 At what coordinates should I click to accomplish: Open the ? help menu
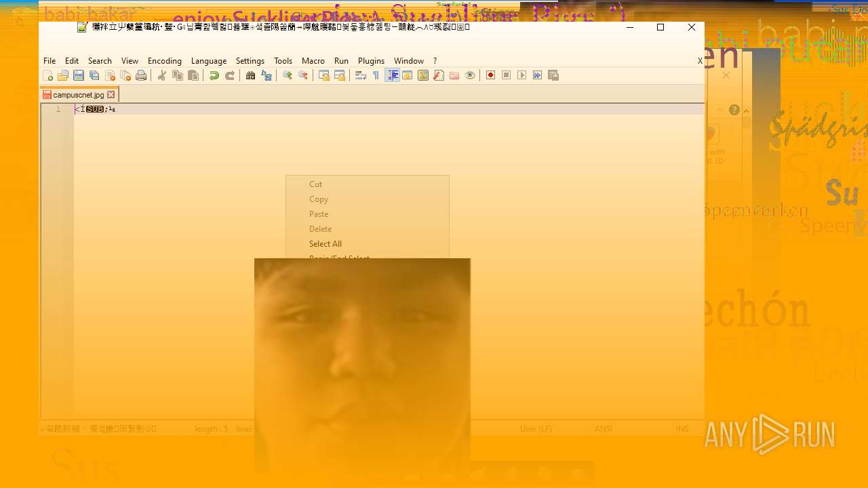click(x=435, y=61)
